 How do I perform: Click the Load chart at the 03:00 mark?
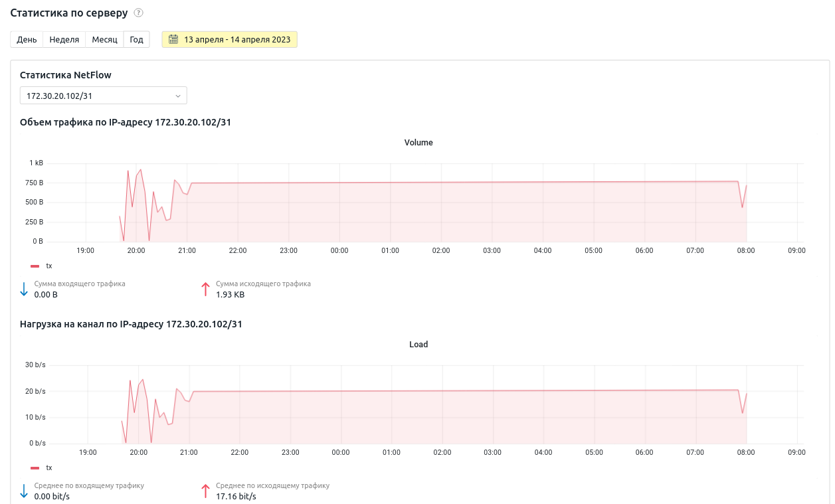point(492,417)
